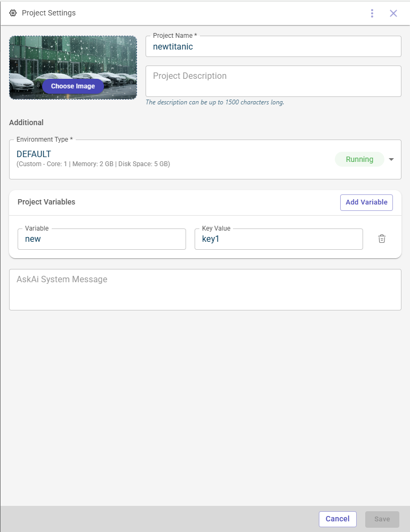Click the Project Settings gear icon

13,13
